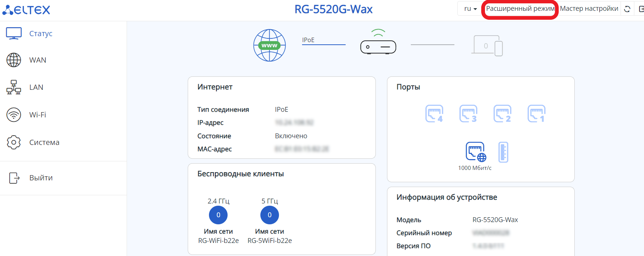Click the Выйти exit icon in sidebar

pyautogui.click(x=14, y=178)
